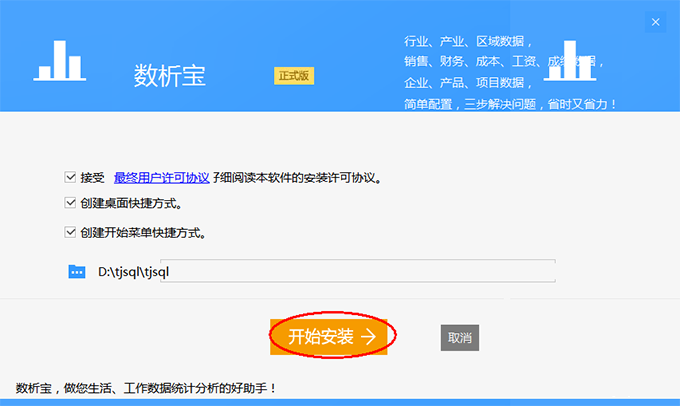Open the blue folder browse icon
The width and height of the screenshot is (680, 406).
click(77, 272)
